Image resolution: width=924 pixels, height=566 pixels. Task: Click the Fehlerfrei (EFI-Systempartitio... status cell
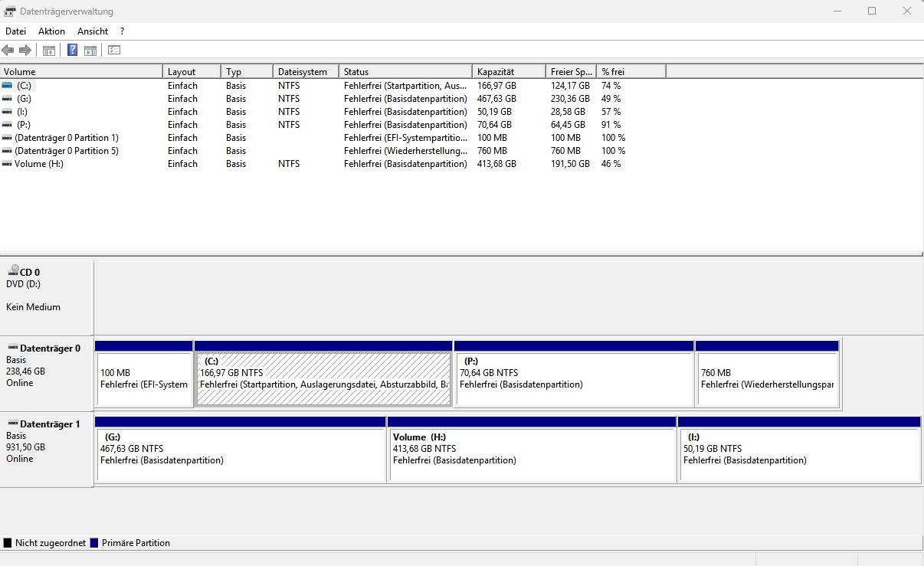tap(405, 138)
